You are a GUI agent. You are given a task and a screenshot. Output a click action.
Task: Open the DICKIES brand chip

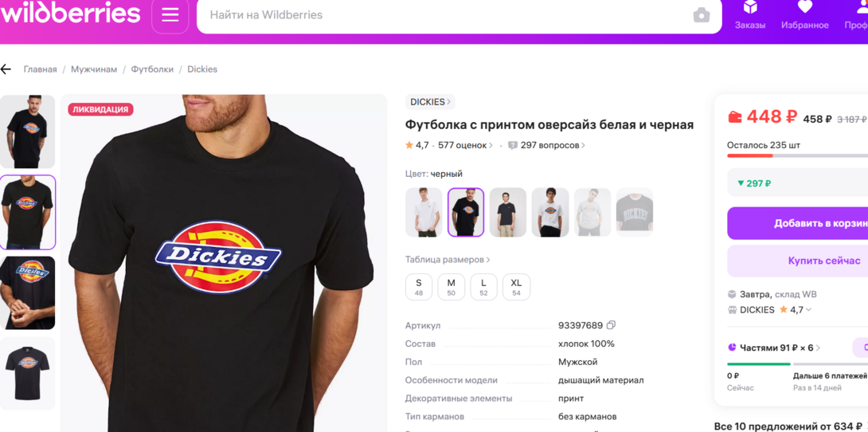click(430, 102)
